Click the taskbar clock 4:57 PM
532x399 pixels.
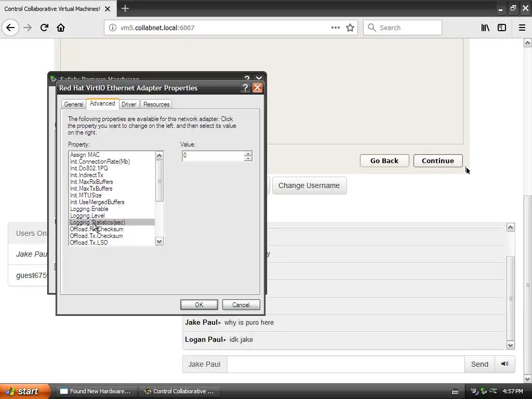(513, 391)
